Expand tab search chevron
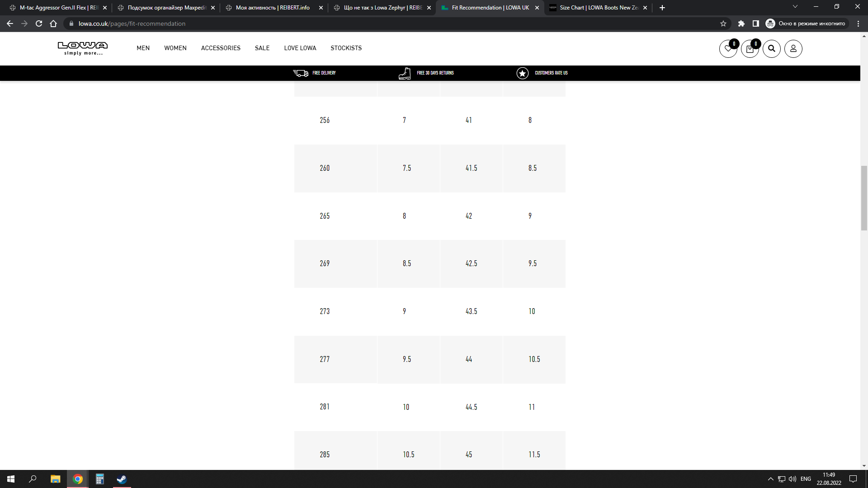Screen dimensions: 868x488 [x=795, y=7]
